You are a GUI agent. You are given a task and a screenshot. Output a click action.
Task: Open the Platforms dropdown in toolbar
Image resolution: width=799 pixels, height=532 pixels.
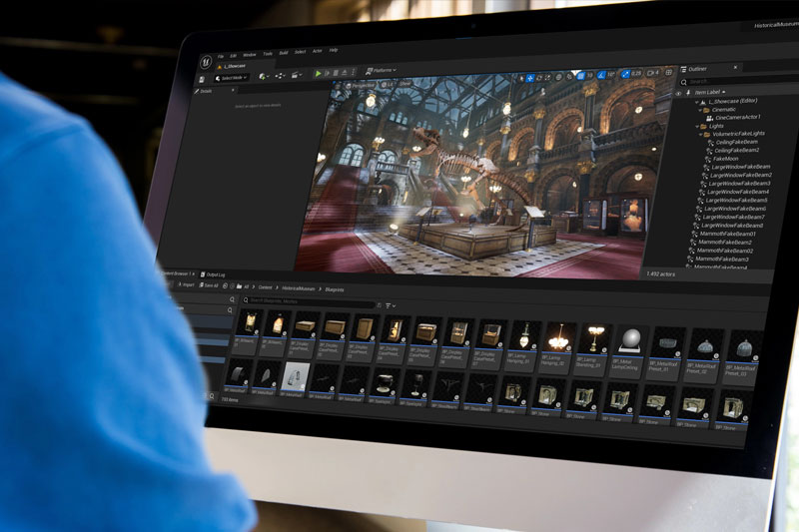[380, 70]
